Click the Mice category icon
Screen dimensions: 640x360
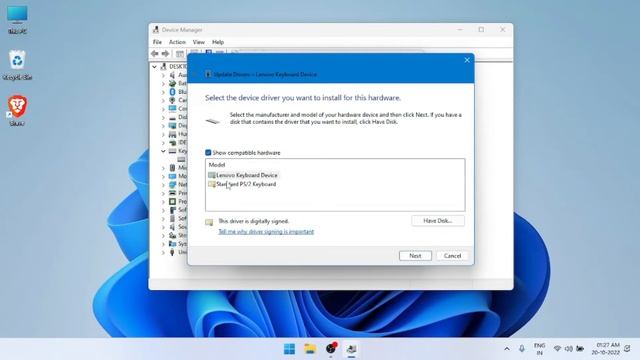[172, 168]
